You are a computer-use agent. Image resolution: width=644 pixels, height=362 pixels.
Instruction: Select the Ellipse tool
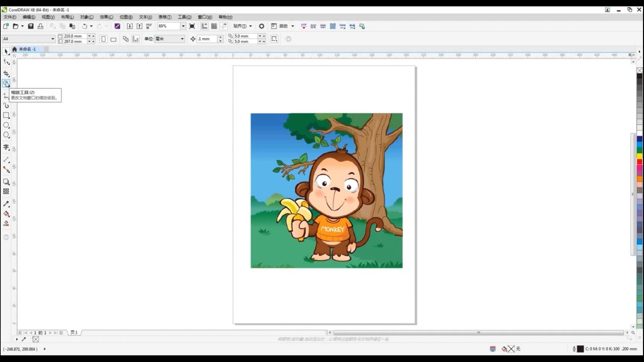click(x=6, y=125)
